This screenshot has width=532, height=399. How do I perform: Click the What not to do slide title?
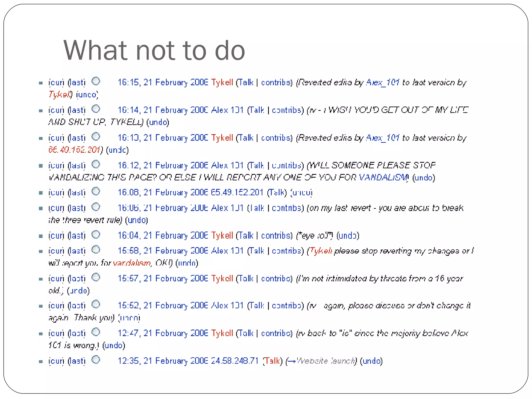click(154, 50)
